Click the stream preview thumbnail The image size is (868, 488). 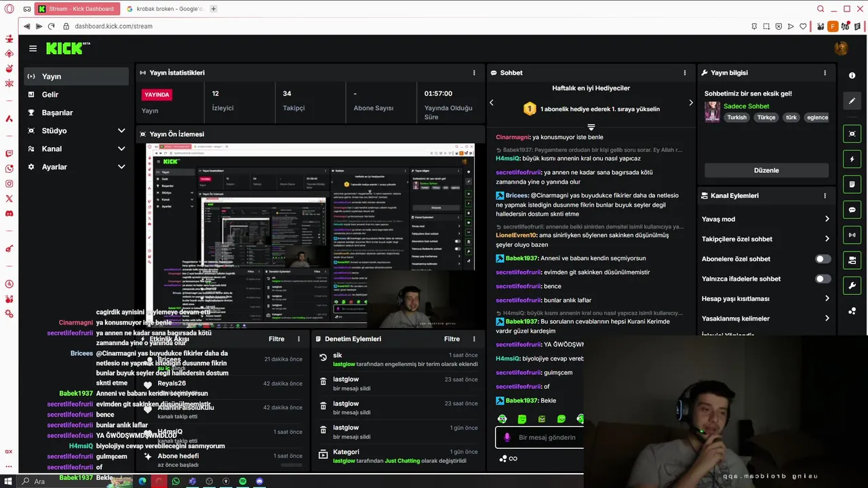pyautogui.click(x=311, y=235)
